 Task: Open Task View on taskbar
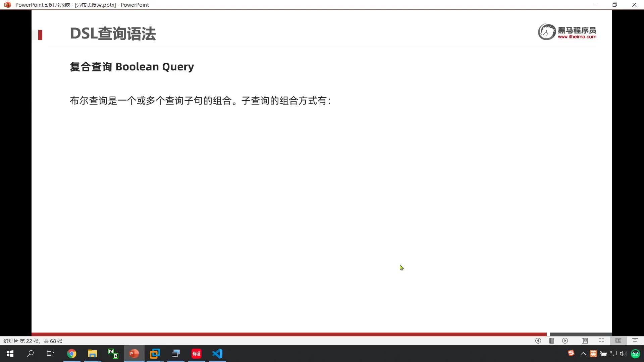click(50, 354)
